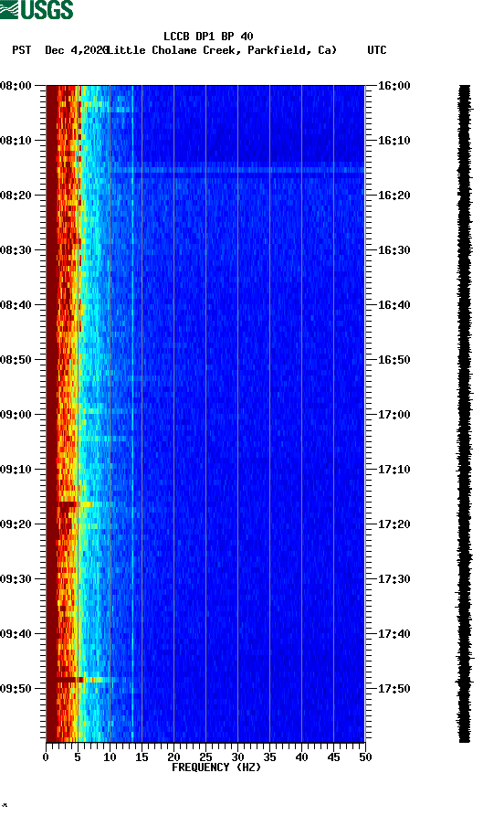The height and width of the screenshot is (815, 504).
Task: Click the '16:00' UTC time label
Action: tap(394, 85)
